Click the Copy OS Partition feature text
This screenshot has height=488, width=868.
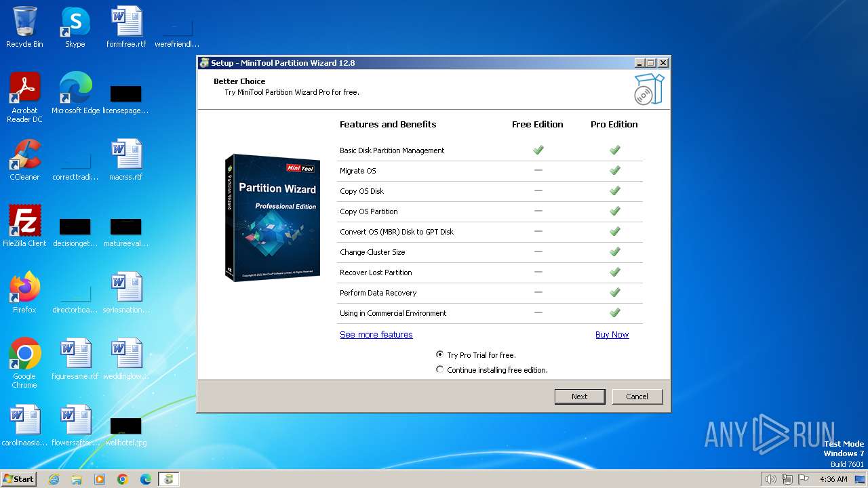pyautogui.click(x=369, y=211)
